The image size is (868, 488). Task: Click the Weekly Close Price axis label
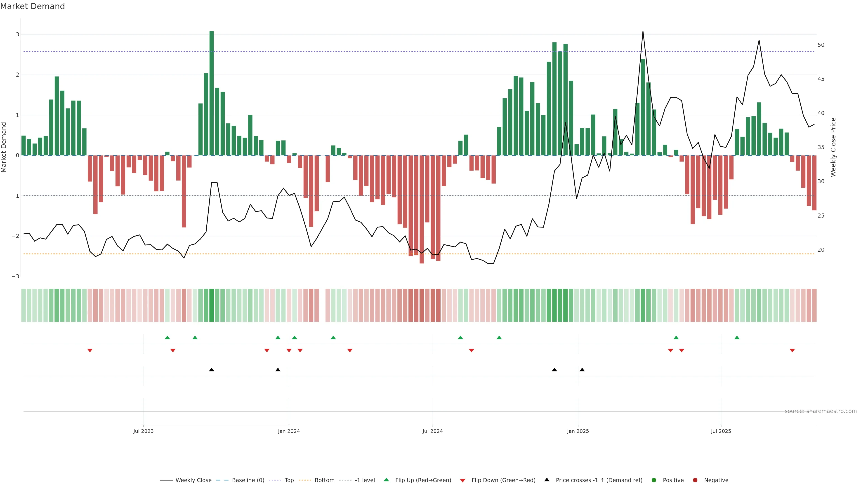[833, 147]
